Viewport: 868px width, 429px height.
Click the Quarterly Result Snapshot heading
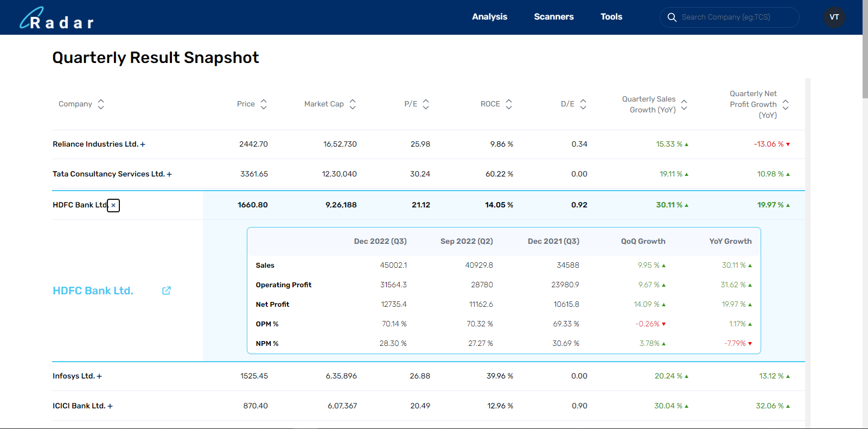pyautogui.click(x=156, y=58)
